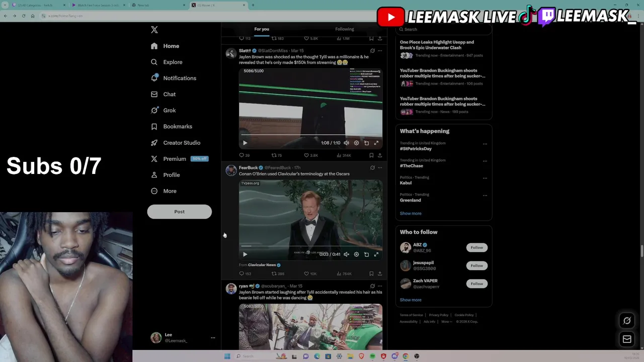Play the Slatt post video
The width and height of the screenshot is (644, 362).
pyautogui.click(x=245, y=143)
